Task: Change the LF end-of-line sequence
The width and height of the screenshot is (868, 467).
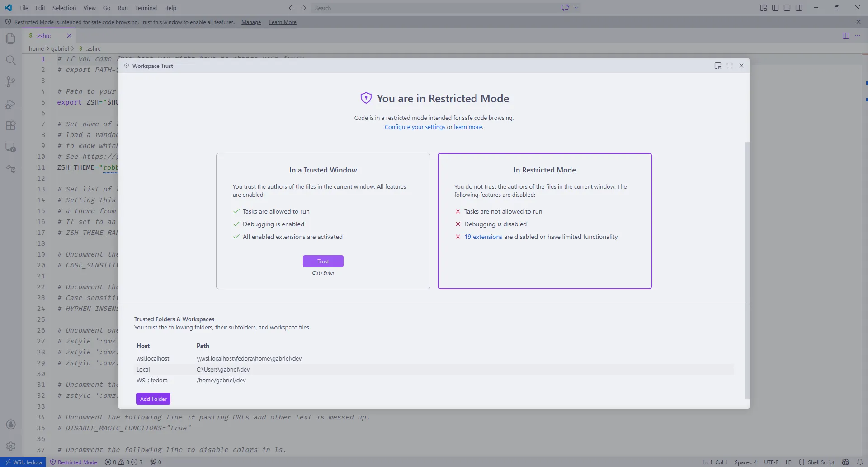Action: point(788,462)
